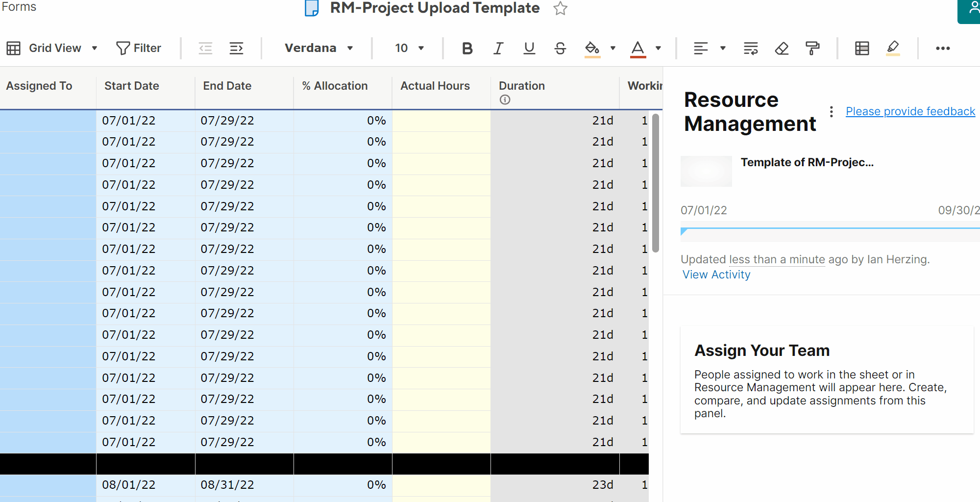The width and height of the screenshot is (980, 502).
Task: Click the RM-Project Upload Template title
Action: tap(435, 8)
